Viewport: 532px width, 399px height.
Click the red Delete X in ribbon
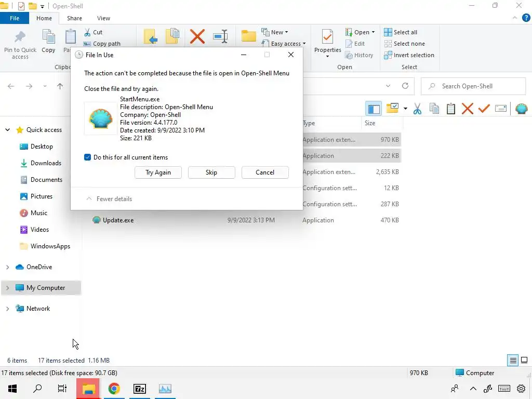[197, 37]
